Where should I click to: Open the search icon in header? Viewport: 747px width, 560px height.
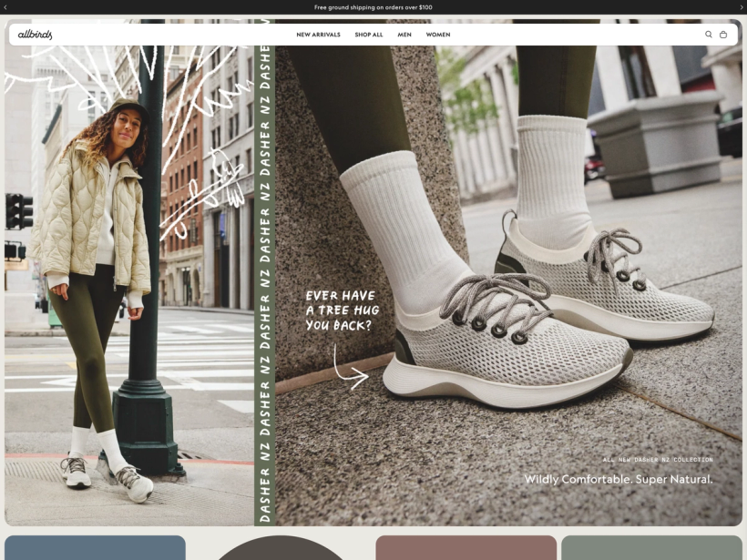[709, 35]
